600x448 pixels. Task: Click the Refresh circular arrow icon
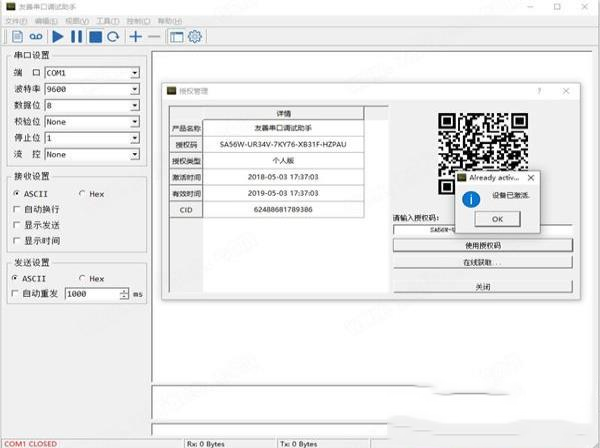pos(113,37)
